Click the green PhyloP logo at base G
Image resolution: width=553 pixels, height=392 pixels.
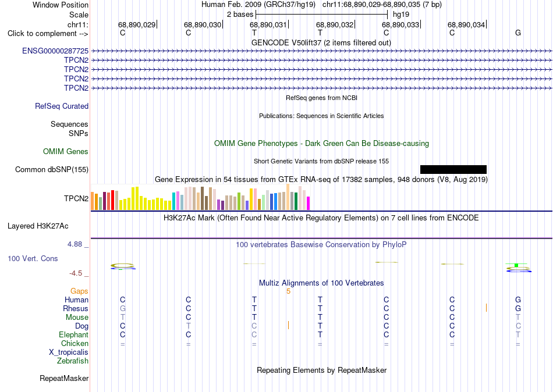tap(516, 265)
